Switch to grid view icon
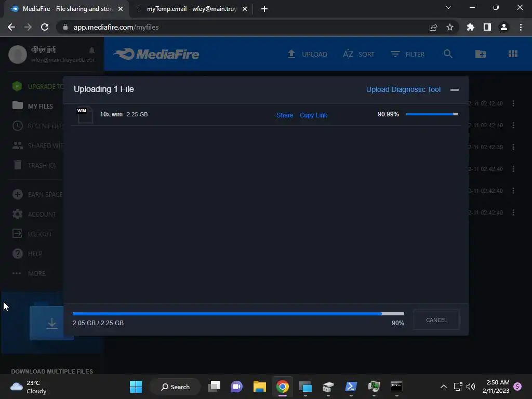 (513, 54)
